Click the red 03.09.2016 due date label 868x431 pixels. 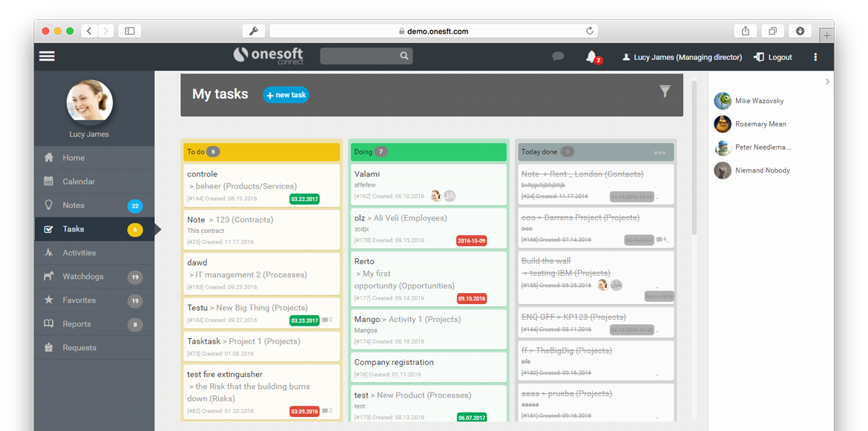click(304, 412)
